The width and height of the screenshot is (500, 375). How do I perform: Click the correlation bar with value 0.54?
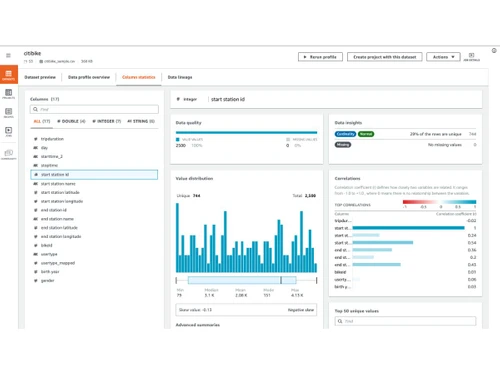point(383,243)
